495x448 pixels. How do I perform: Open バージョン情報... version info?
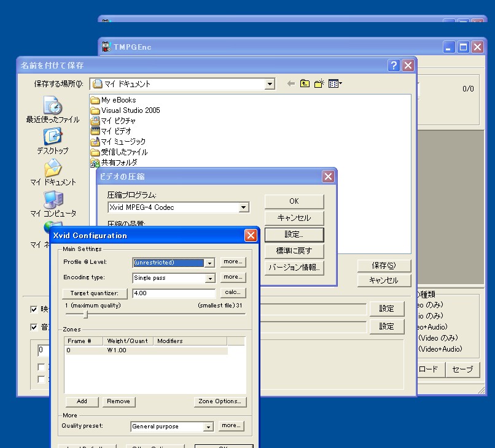pos(294,268)
